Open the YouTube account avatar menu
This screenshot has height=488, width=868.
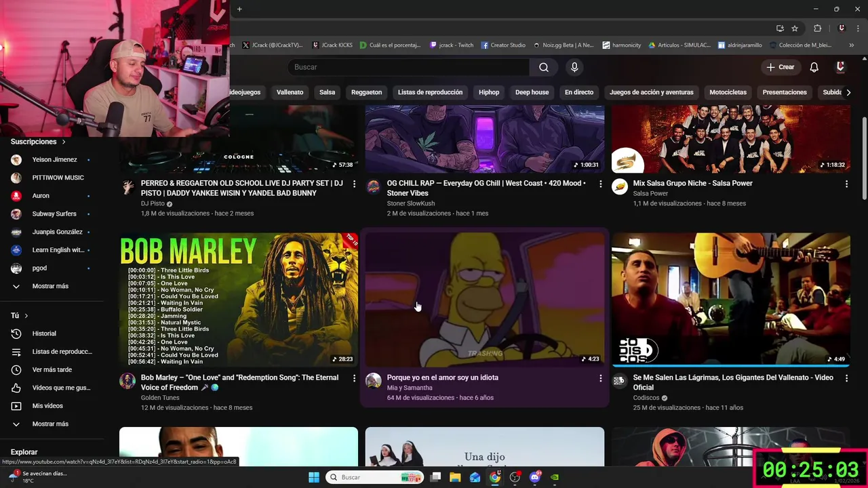pos(840,67)
